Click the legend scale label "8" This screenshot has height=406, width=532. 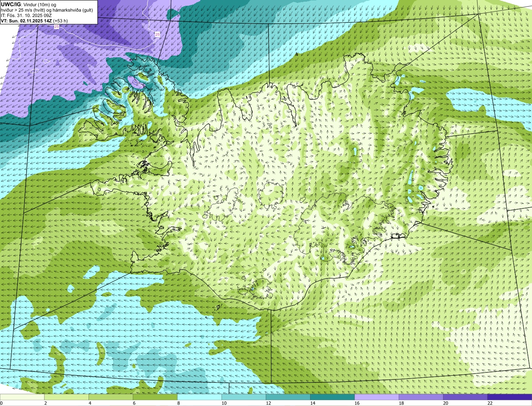[x=178, y=403]
